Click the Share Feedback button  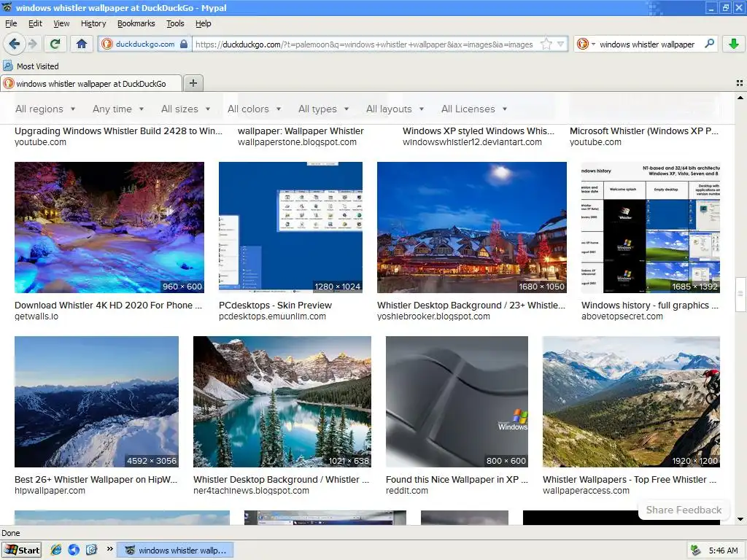tap(684, 510)
